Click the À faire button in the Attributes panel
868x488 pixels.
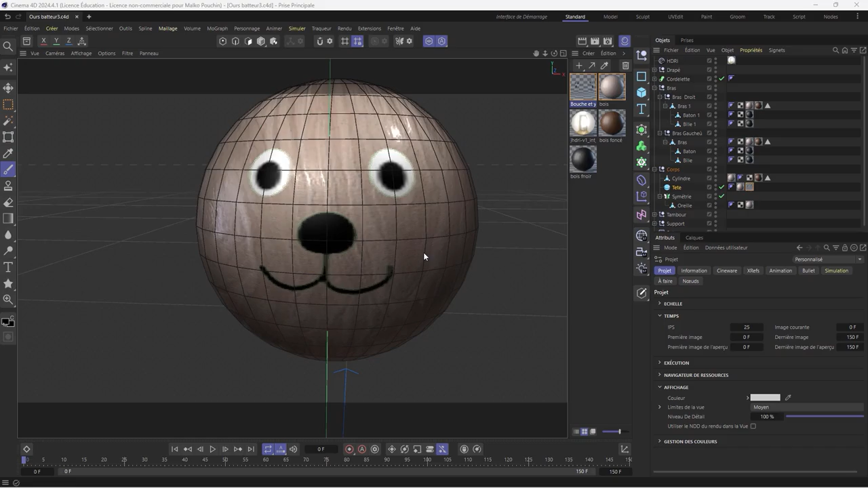click(x=665, y=281)
